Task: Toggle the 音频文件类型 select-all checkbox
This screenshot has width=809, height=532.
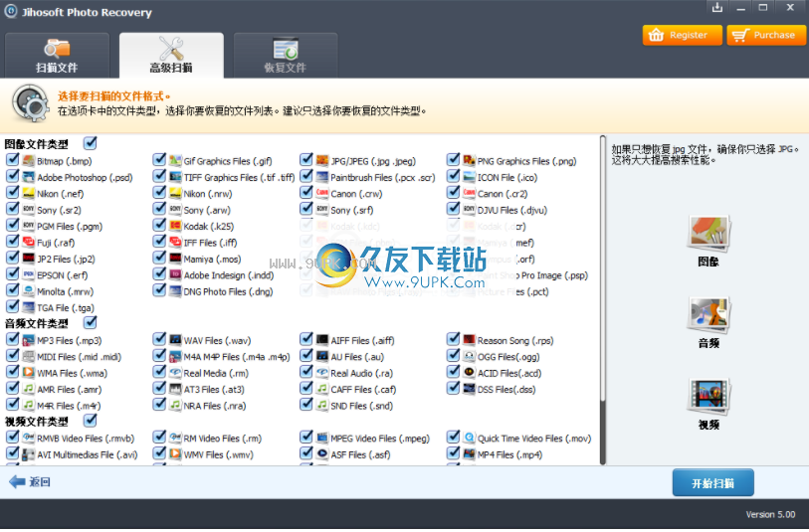Action: click(x=91, y=322)
